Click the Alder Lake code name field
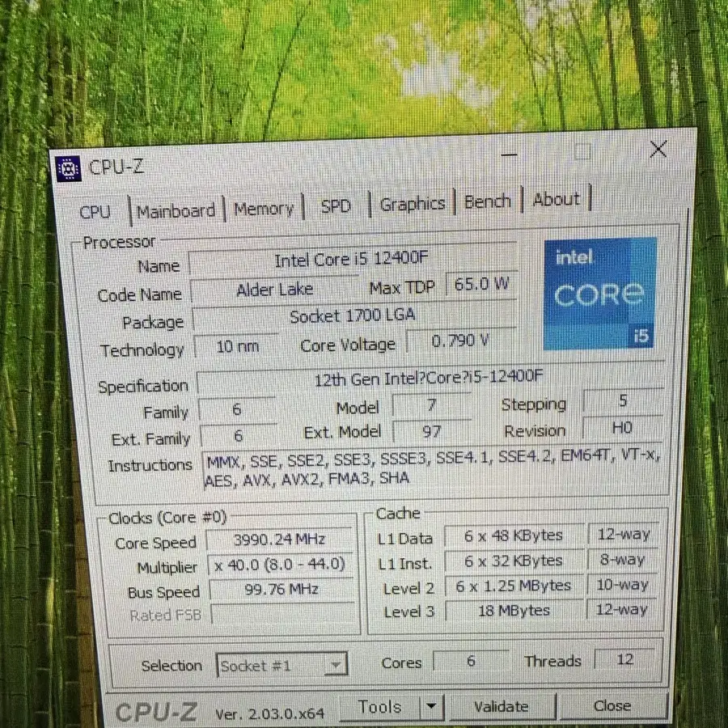This screenshot has width=728, height=728. pos(274,290)
